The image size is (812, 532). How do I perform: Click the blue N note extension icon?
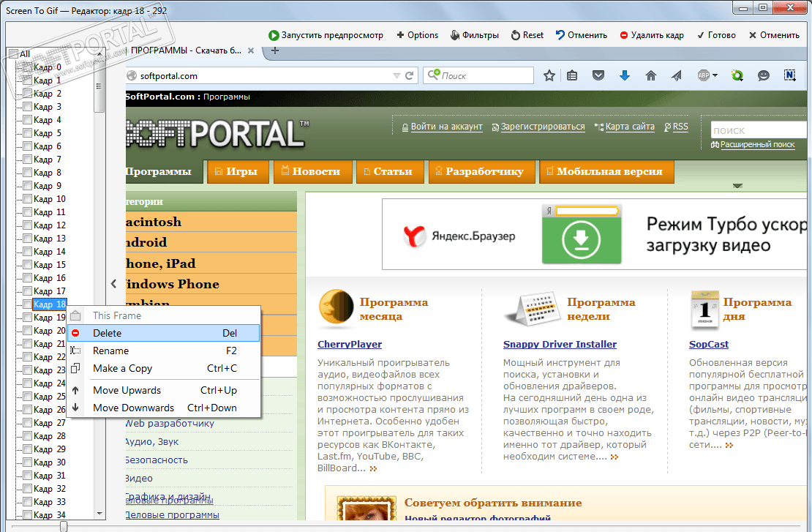790,75
